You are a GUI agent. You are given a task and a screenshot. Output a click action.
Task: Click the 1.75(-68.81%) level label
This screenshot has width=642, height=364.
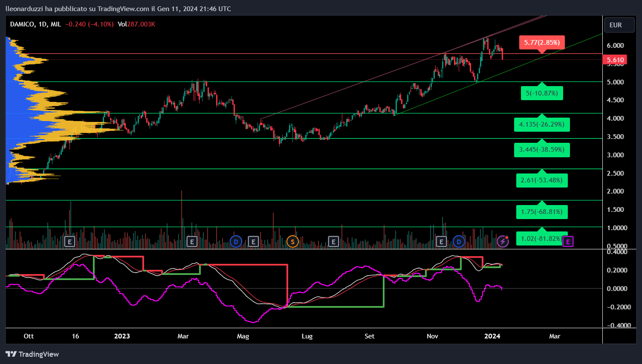tap(542, 212)
